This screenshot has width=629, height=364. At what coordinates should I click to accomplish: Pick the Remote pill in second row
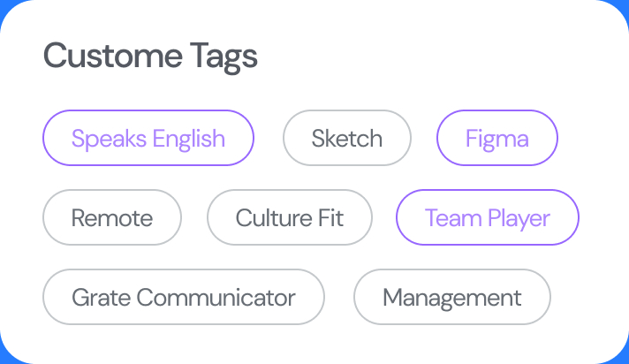point(112,218)
